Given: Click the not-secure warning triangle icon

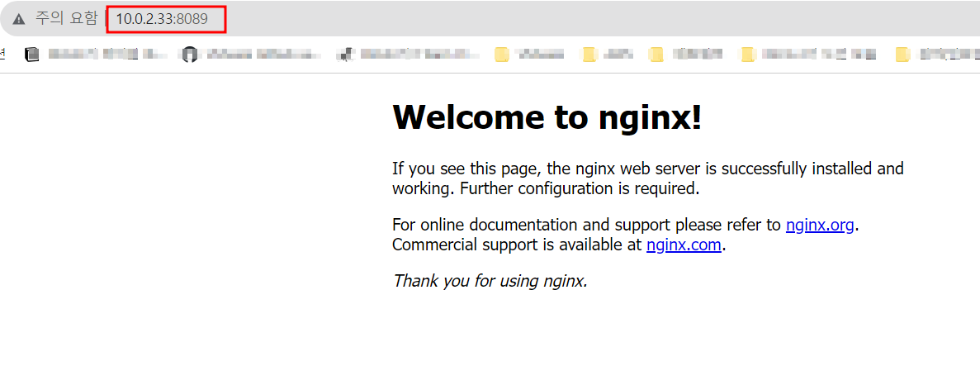Looking at the screenshot, I should (x=19, y=19).
